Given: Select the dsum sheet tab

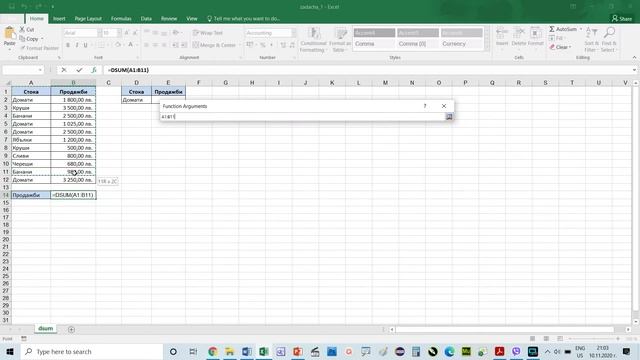Looking at the screenshot, I should pyautogui.click(x=46, y=329).
